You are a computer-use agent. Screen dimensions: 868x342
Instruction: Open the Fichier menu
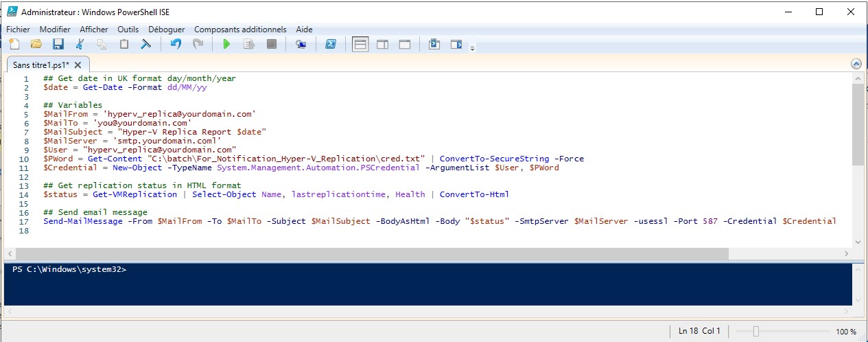[x=18, y=30]
